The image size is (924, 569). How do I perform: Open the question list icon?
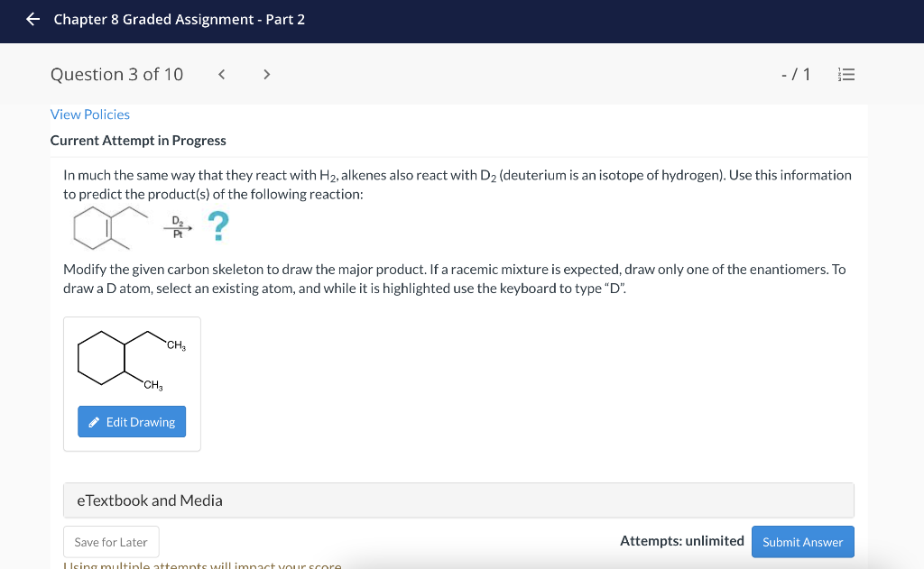846,74
